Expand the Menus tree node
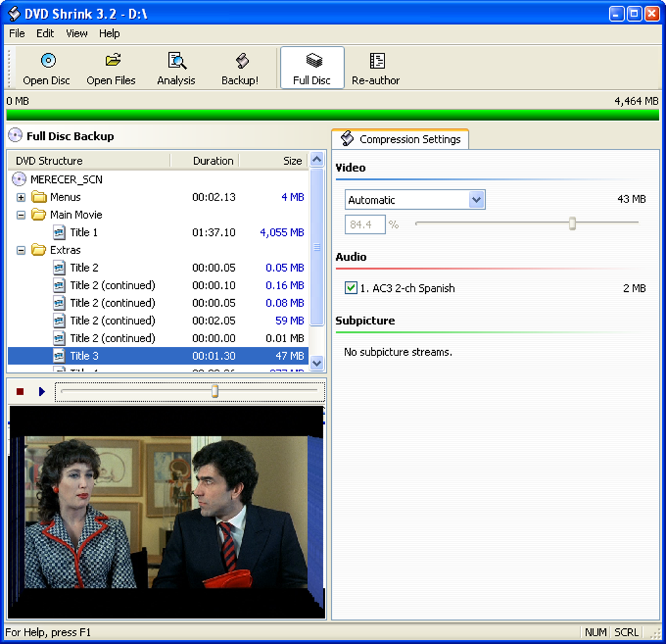The width and height of the screenshot is (666, 644). click(x=21, y=197)
